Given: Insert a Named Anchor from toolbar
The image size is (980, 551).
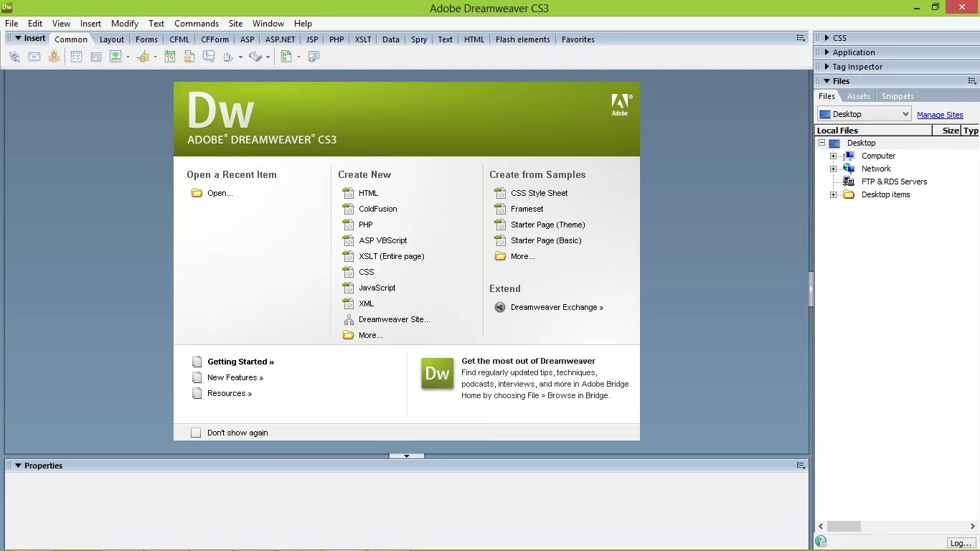Looking at the screenshot, I should (54, 57).
